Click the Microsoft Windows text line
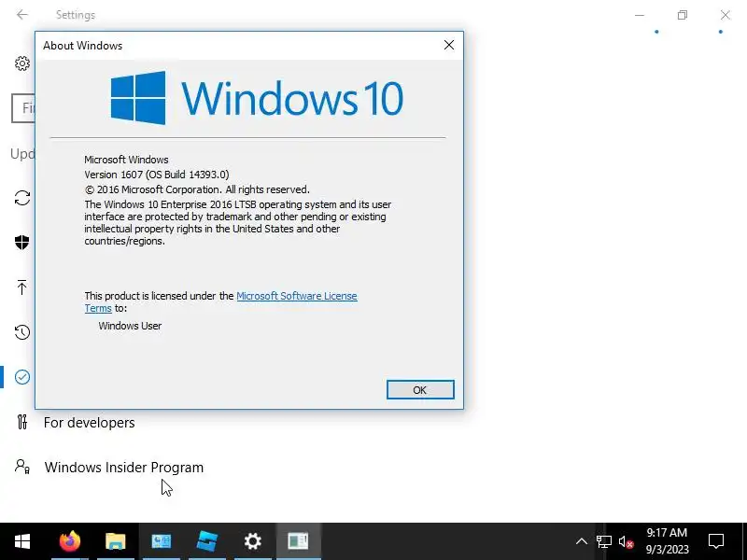Viewport: 747px width, 560px height. (x=126, y=160)
